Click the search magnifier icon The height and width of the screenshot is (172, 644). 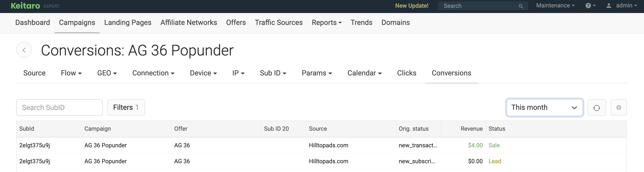(x=521, y=6)
